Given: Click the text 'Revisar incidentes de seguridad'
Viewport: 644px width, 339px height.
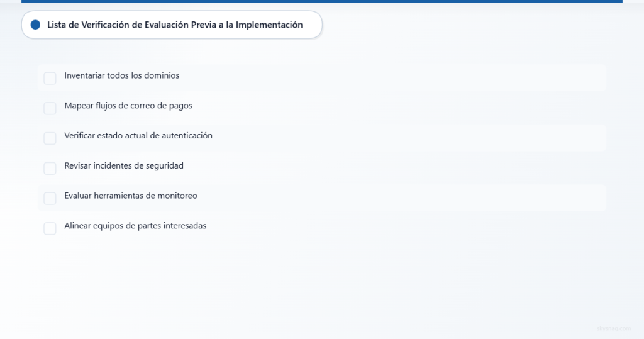Looking at the screenshot, I should (124, 165).
